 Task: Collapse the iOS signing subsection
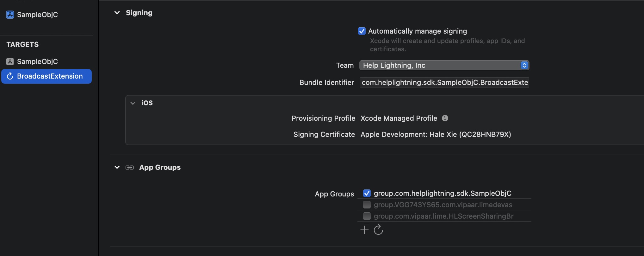133,103
